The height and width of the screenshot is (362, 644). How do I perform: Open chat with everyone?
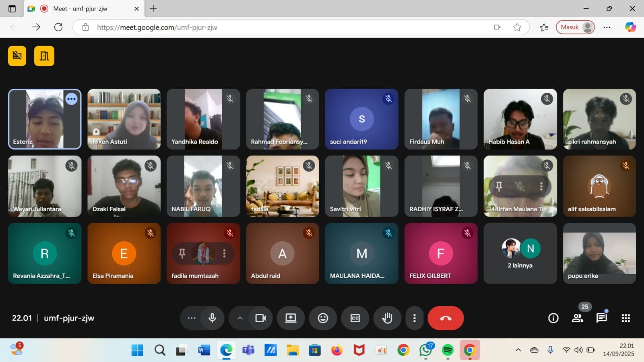[602, 318]
